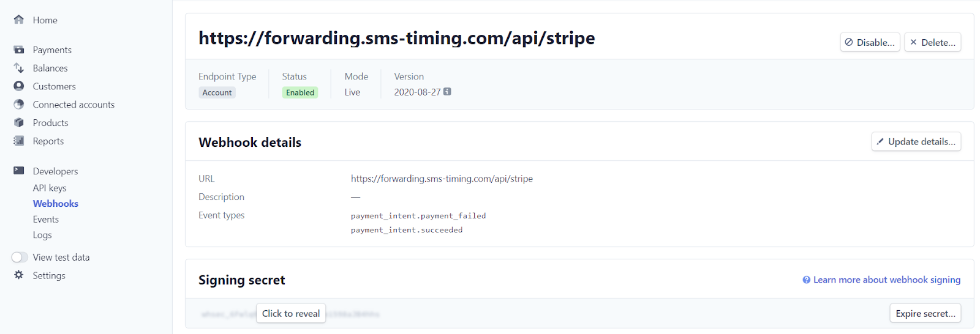Click the Developers terminal icon
The width and height of the screenshot is (980, 334).
point(19,171)
